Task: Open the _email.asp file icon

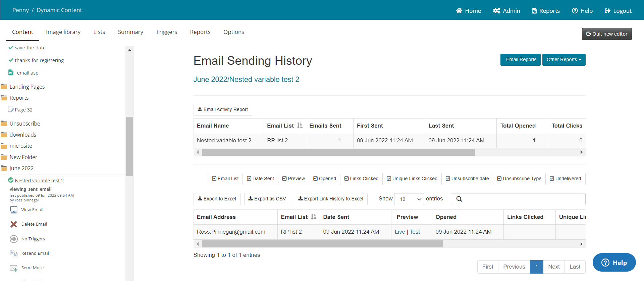Action: 11,73
